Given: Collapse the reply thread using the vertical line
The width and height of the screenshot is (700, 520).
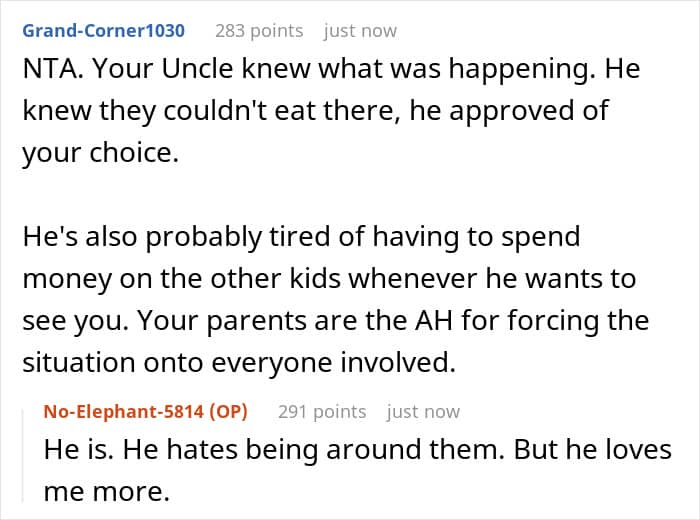Looking at the screenshot, I should point(23,455).
